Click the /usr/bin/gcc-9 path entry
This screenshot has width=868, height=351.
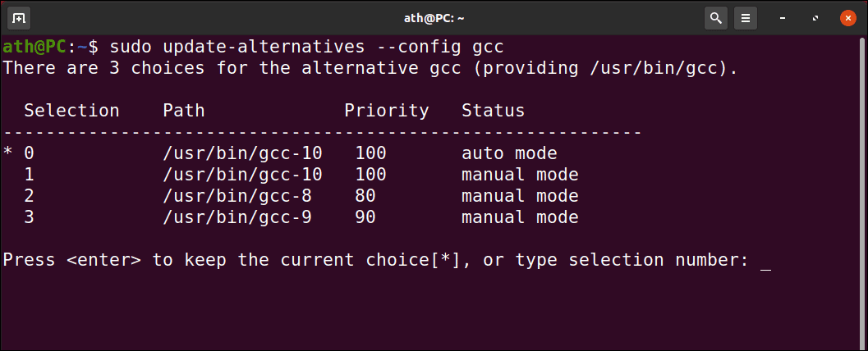[x=237, y=217]
